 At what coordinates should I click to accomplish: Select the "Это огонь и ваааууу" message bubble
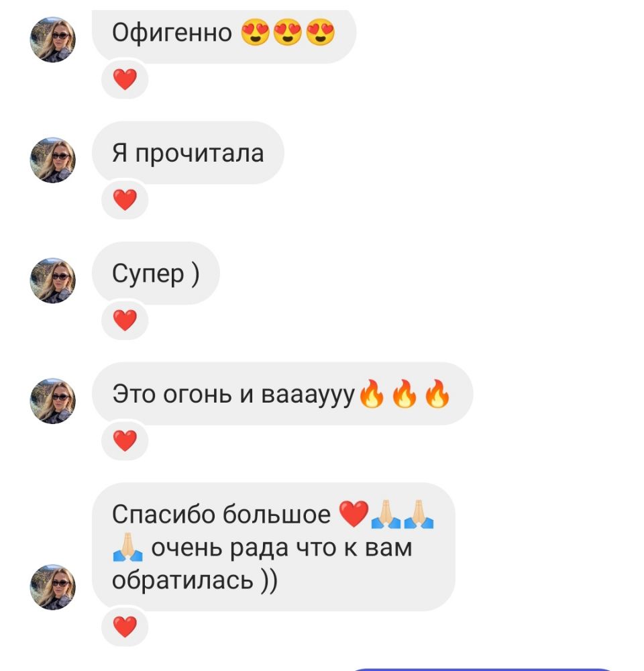coord(282,394)
